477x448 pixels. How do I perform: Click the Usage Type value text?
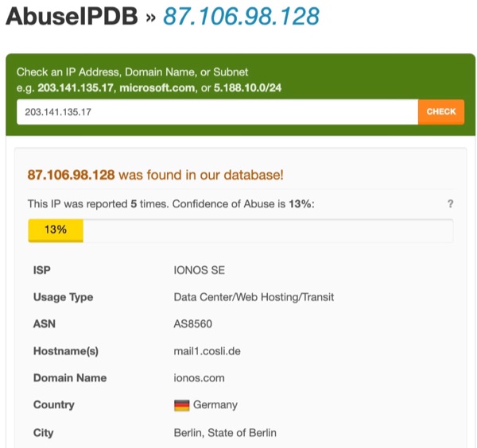[254, 297]
